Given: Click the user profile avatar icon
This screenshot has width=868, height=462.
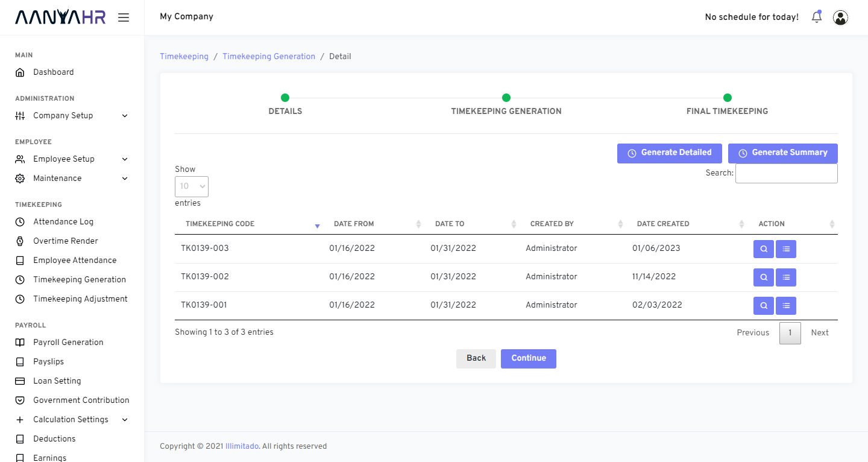Looking at the screenshot, I should click(840, 17).
